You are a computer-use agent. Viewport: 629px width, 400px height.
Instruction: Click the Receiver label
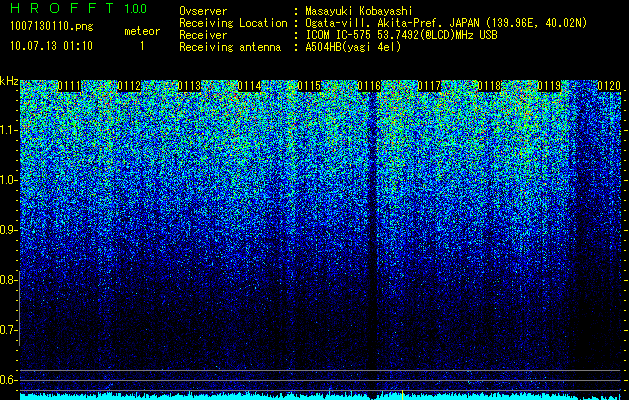click(x=203, y=35)
